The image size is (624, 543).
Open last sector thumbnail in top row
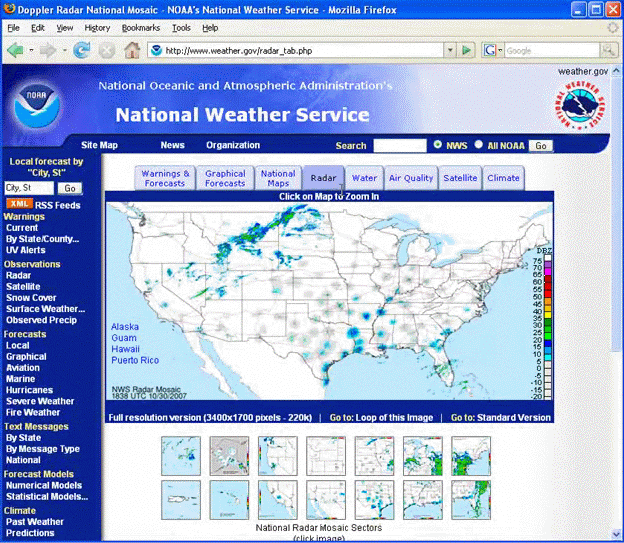(x=471, y=456)
